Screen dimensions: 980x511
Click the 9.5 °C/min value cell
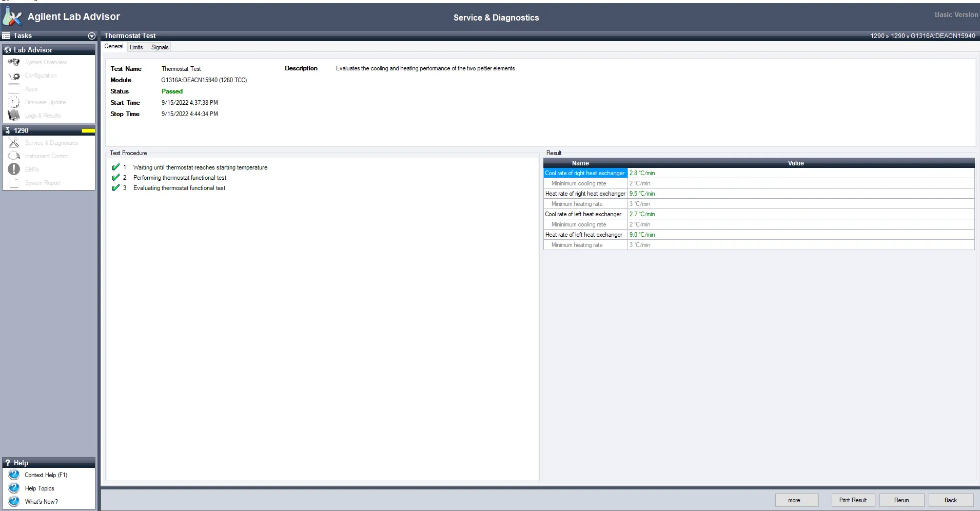click(x=801, y=194)
